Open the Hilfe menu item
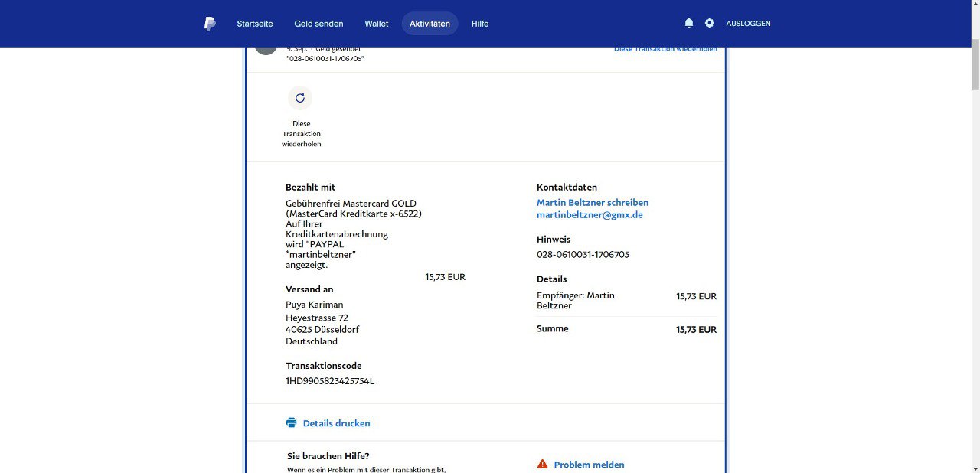 pos(480,24)
